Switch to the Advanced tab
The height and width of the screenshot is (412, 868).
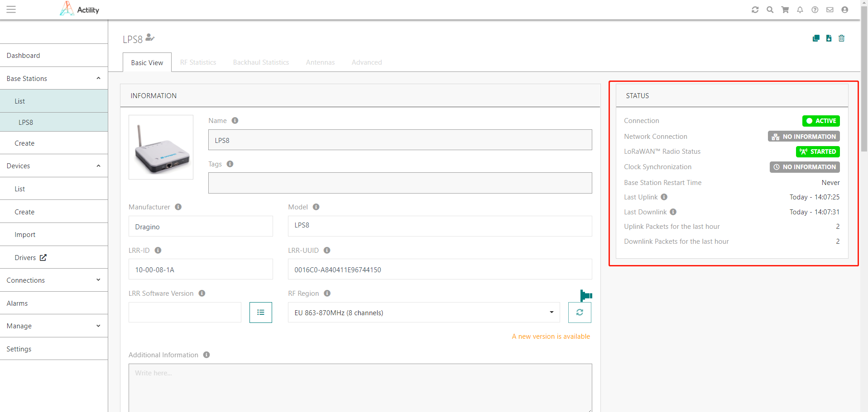[x=367, y=62]
